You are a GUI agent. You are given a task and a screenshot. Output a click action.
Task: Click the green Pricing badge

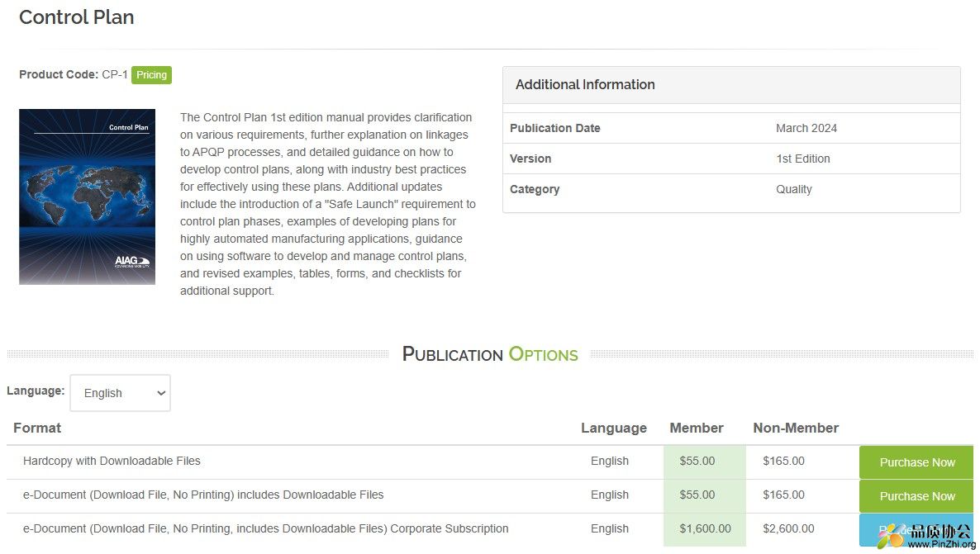coord(151,75)
